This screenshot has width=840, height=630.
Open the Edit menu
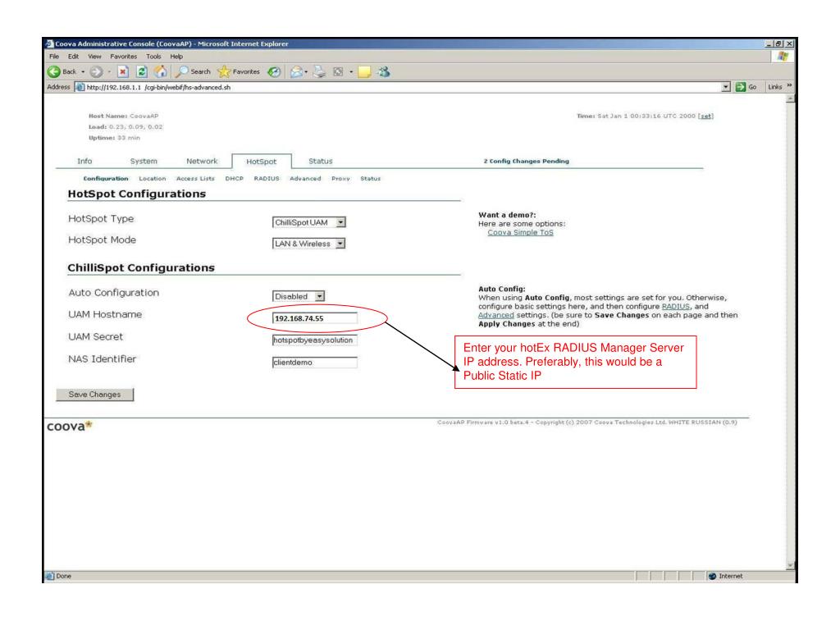(73, 57)
